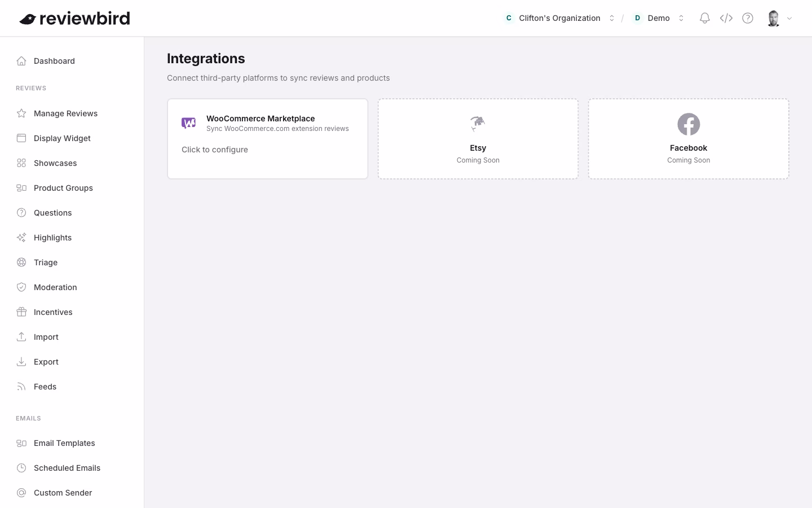
Task: Click the Display Widget window icon
Action: tap(21, 138)
